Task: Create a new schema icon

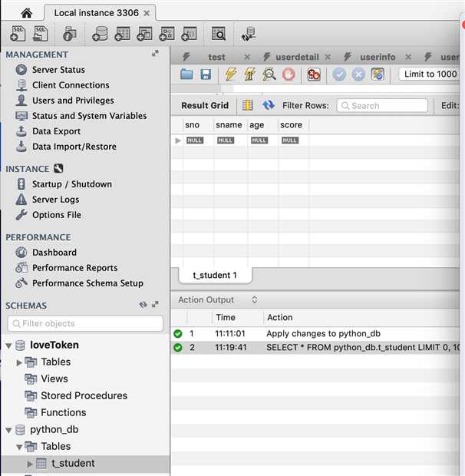Action: 100,33
